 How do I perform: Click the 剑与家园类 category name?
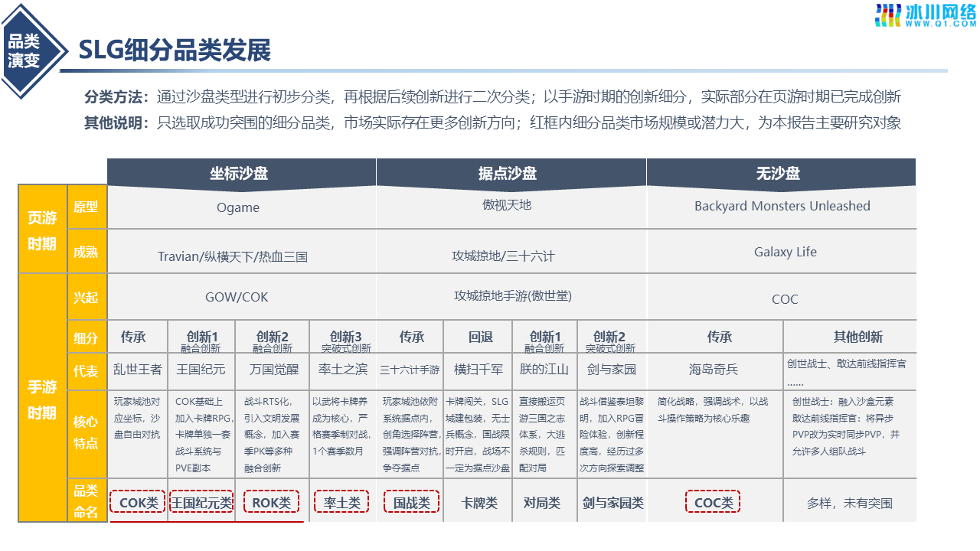(612, 503)
